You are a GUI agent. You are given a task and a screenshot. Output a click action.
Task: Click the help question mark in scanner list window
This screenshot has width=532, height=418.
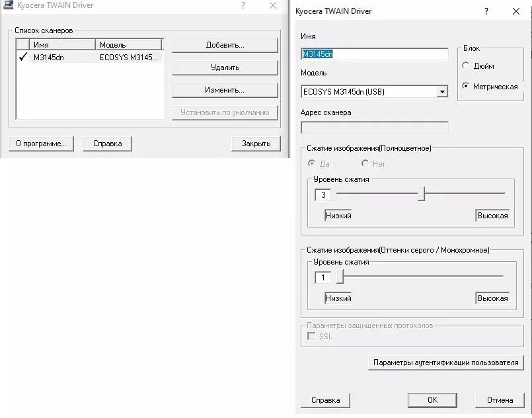point(243,5)
